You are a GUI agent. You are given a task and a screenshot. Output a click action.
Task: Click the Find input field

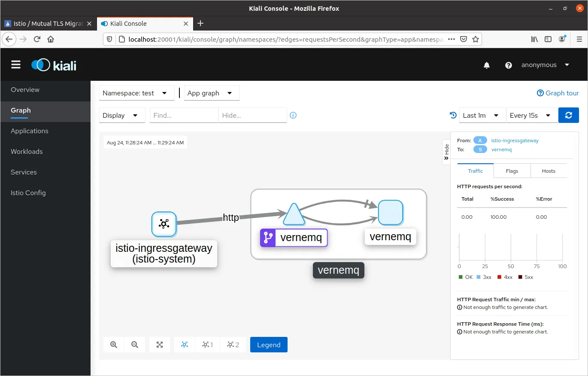pyautogui.click(x=184, y=115)
